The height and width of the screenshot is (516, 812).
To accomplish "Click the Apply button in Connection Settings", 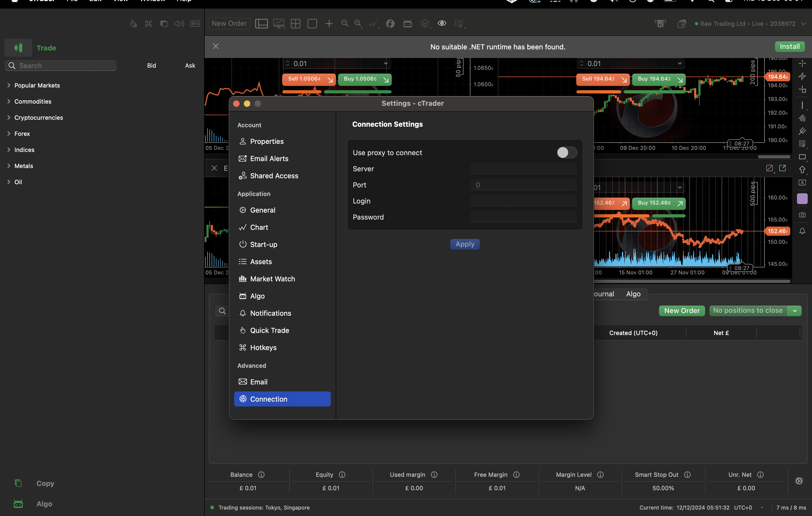I will coord(465,244).
